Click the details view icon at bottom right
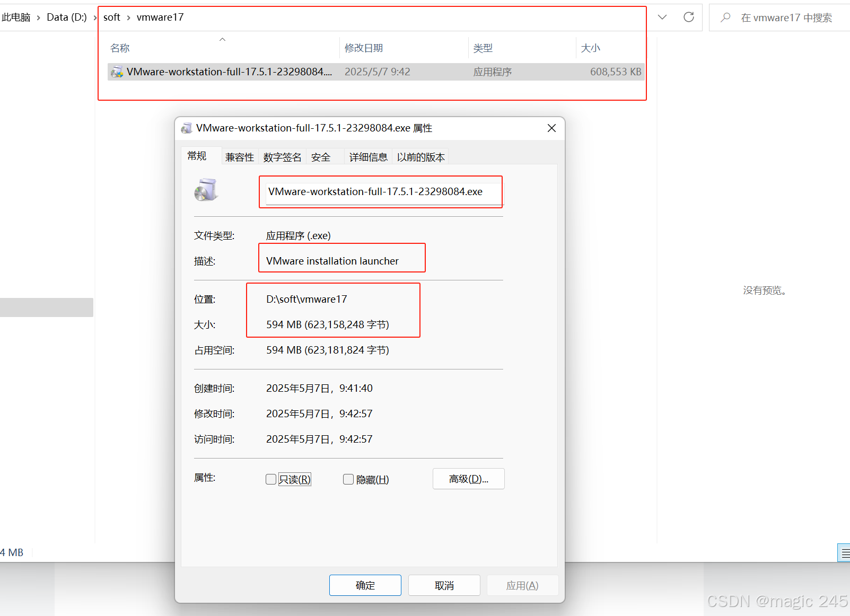This screenshot has height=616, width=850. click(844, 553)
